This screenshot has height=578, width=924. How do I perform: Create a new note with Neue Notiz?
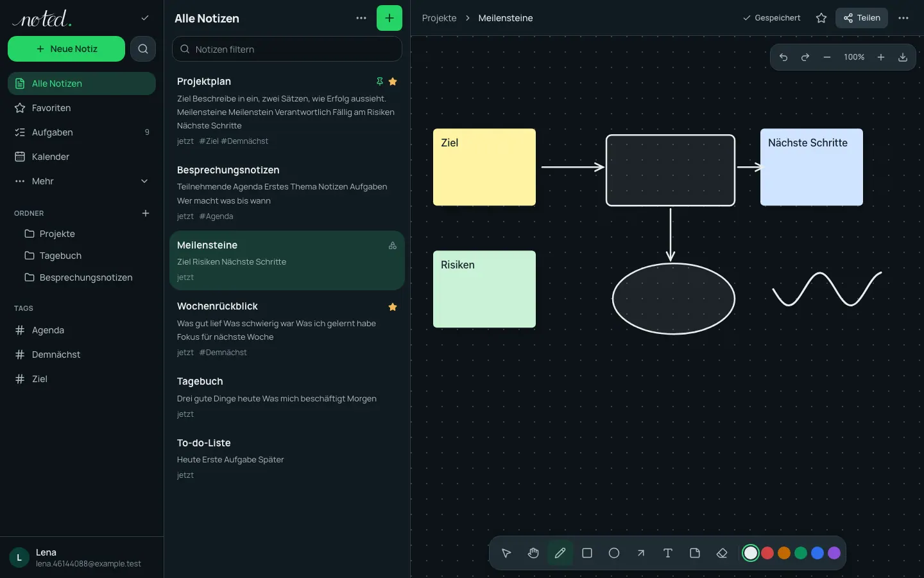coord(66,49)
